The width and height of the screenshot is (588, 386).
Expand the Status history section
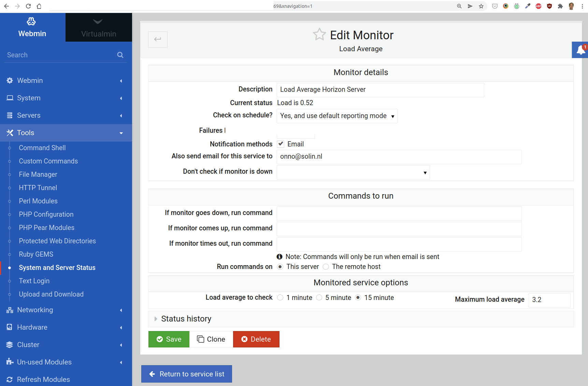(186, 319)
